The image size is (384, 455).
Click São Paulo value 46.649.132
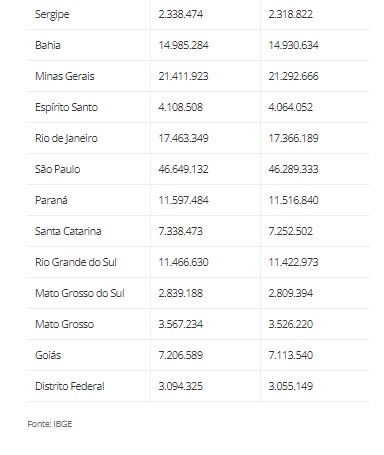(183, 169)
